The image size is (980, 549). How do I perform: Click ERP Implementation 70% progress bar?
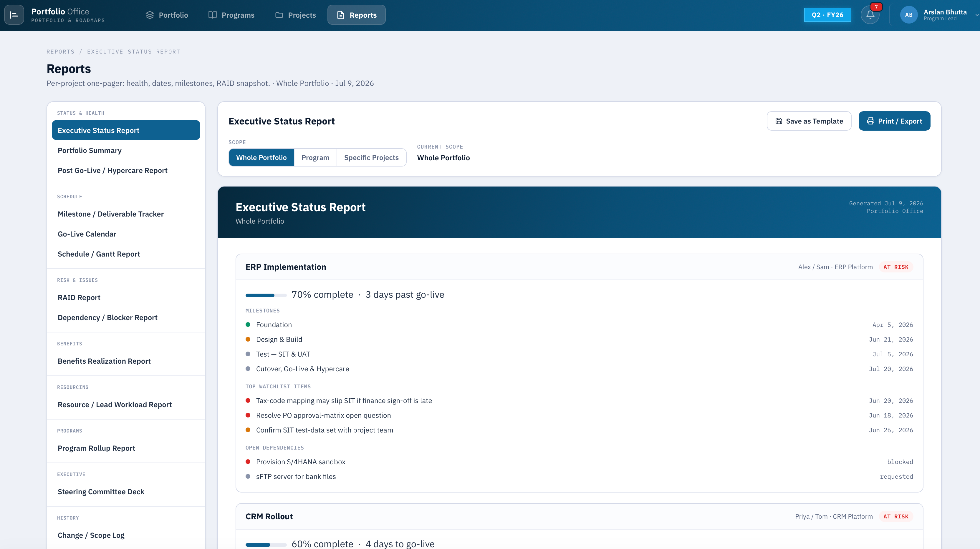pos(266,295)
